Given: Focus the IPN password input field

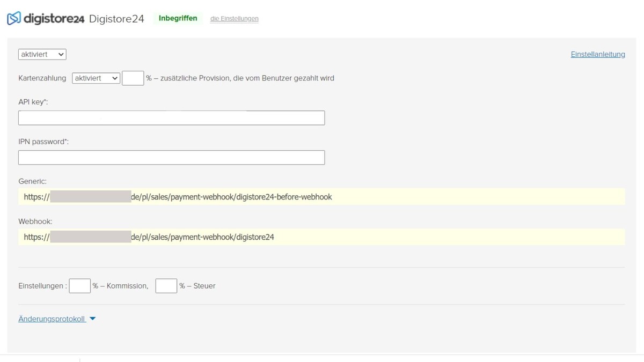Looking at the screenshot, I should pos(171,158).
